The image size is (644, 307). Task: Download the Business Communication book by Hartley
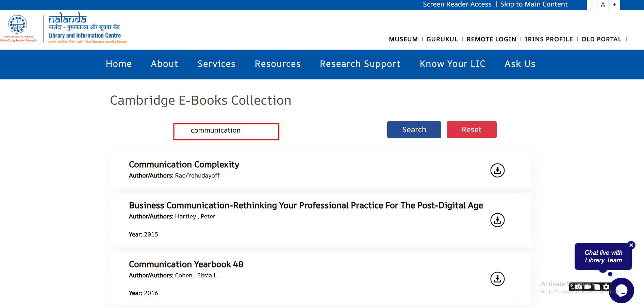click(x=497, y=220)
